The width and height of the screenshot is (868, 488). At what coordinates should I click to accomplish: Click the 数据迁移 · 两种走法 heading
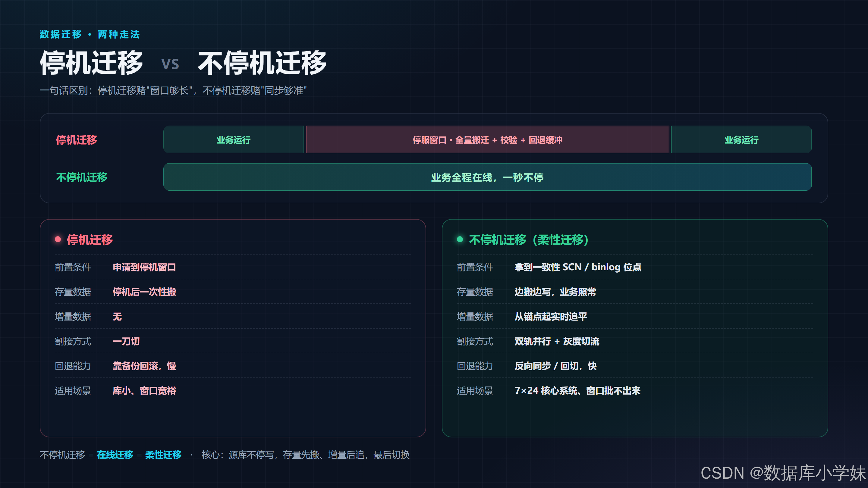90,34
